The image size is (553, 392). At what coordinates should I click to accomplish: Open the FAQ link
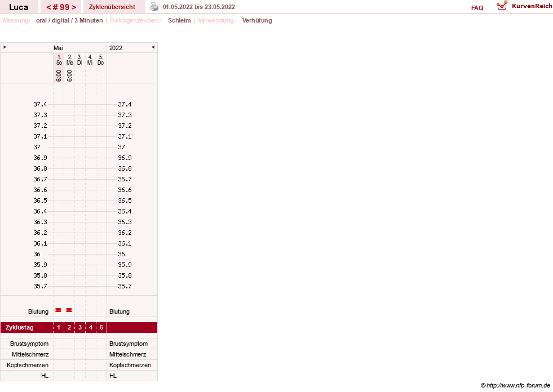[x=477, y=8]
